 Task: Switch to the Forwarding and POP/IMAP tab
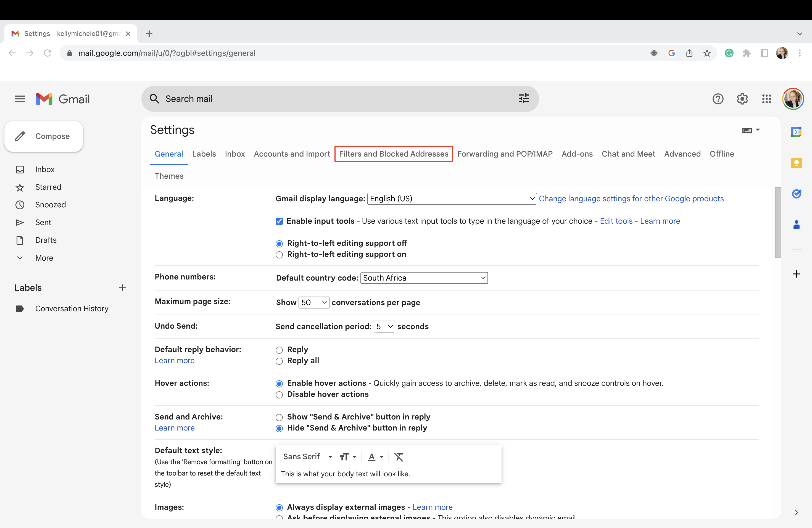505,154
